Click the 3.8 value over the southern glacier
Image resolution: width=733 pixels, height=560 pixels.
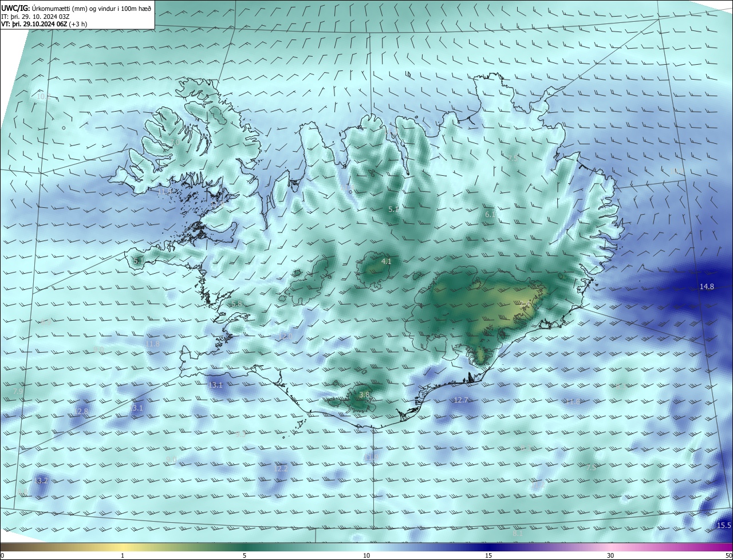pyautogui.click(x=364, y=395)
